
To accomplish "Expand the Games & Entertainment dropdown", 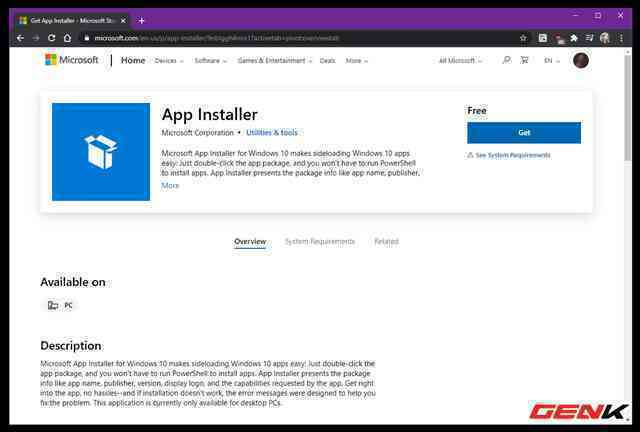I will pos(275,61).
